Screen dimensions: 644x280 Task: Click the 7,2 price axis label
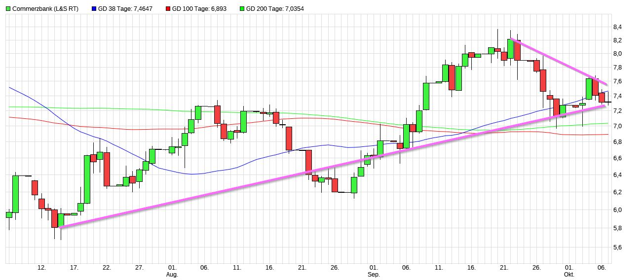617,111
